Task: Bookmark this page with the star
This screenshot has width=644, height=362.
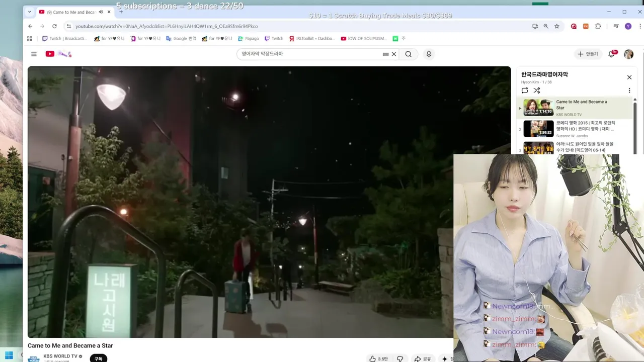Action: click(x=557, y=26)
